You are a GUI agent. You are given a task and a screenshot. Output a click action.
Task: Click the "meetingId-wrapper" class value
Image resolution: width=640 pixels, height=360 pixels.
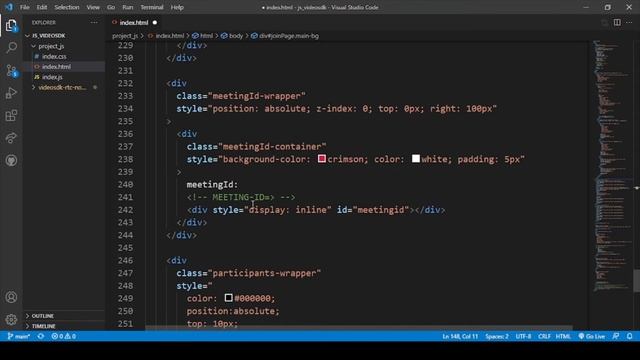pyautogui.click(x=257, y=96)
